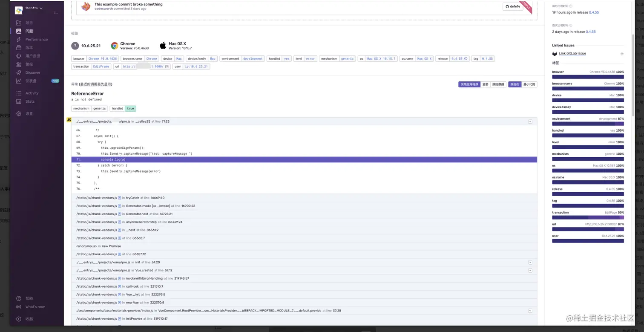This screenshot has height=332, width=644.
Task: Click the info icon beside 最后出现时间
Action: tap(571, 6)
